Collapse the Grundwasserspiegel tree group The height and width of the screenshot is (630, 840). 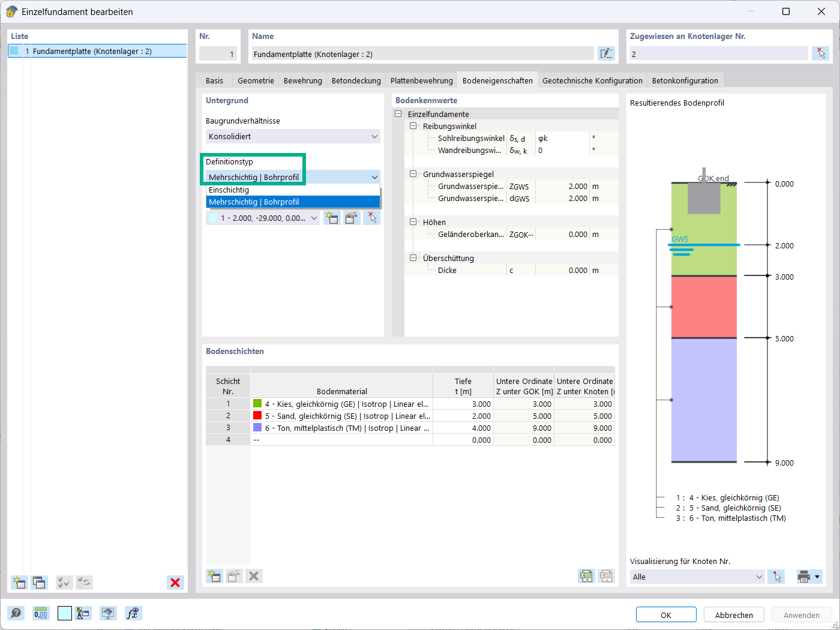coord(413,174)
